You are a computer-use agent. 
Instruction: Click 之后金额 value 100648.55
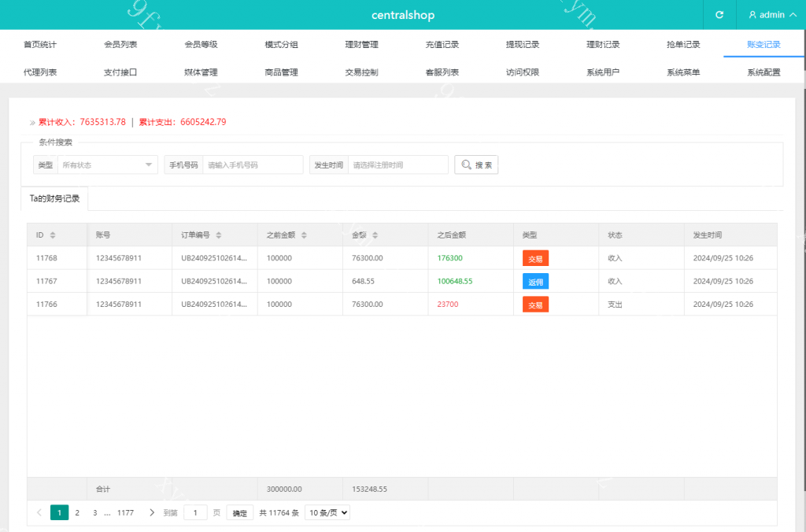(455, 281)
